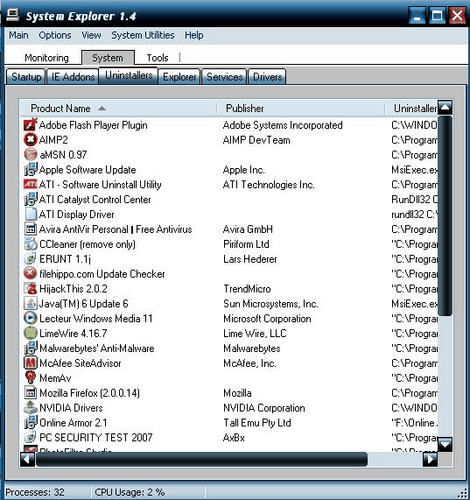
Task: Click the ATI Technologies Inc. publisher text
Action: (269, 185)
